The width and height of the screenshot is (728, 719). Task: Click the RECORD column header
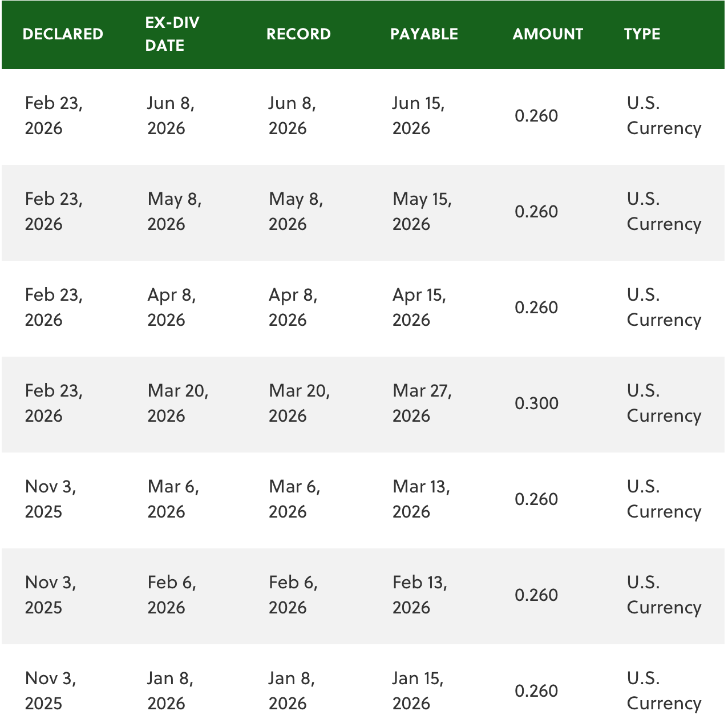[x=298, y=34]
